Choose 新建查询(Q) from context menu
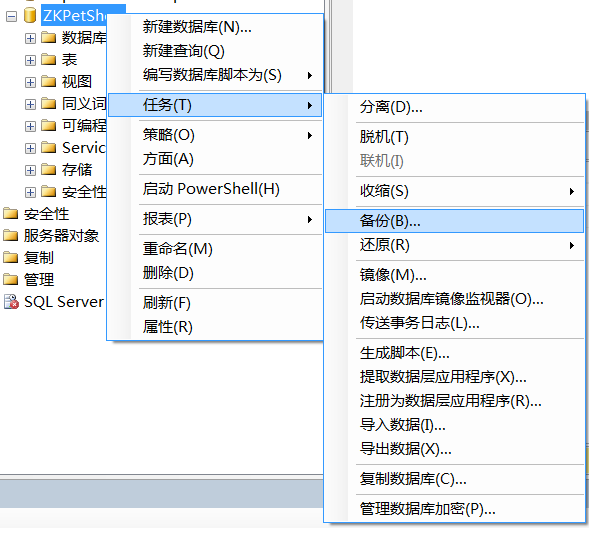 [x=215, y=51]
